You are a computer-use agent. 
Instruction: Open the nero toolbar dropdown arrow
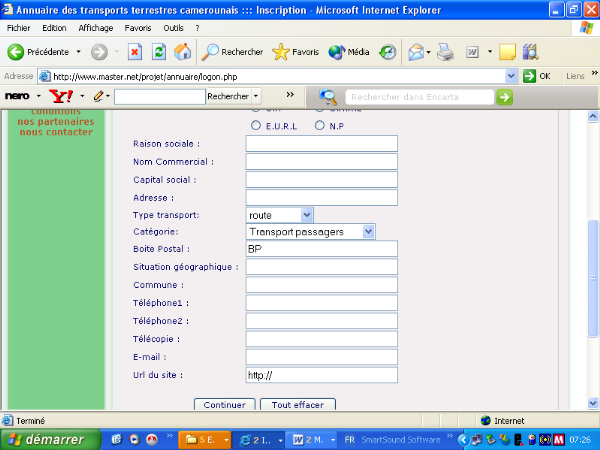point(38,96)
